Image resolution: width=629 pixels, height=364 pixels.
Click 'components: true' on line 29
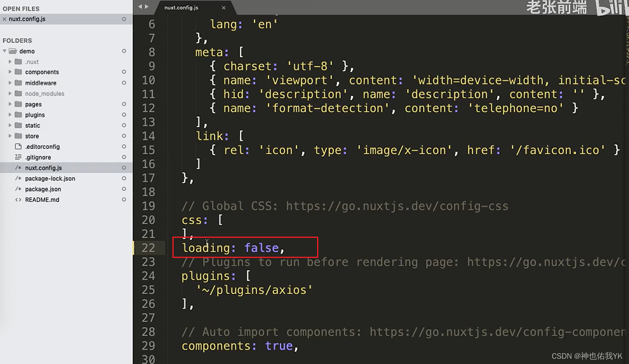237,346
